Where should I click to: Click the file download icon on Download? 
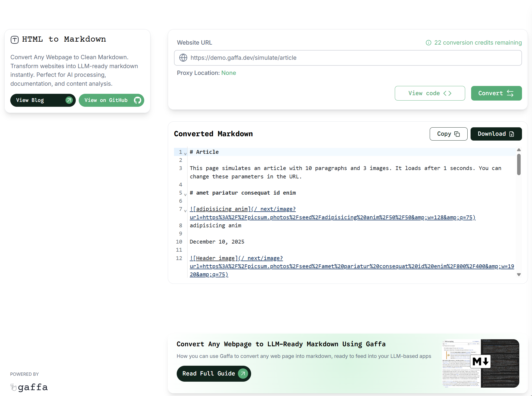click(x=512, y=134)
